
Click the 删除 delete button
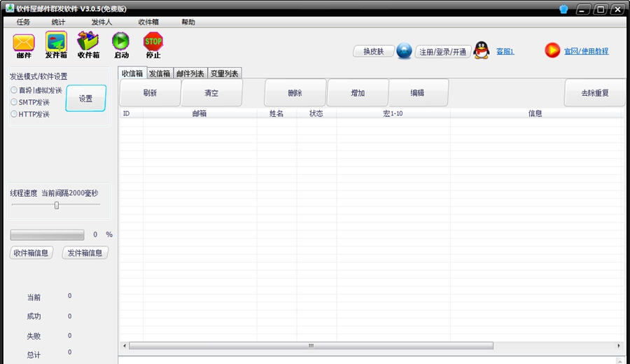295,93
